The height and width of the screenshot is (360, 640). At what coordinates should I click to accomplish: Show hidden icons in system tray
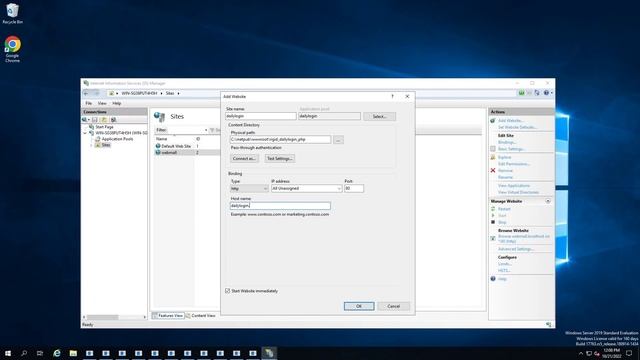581,353
